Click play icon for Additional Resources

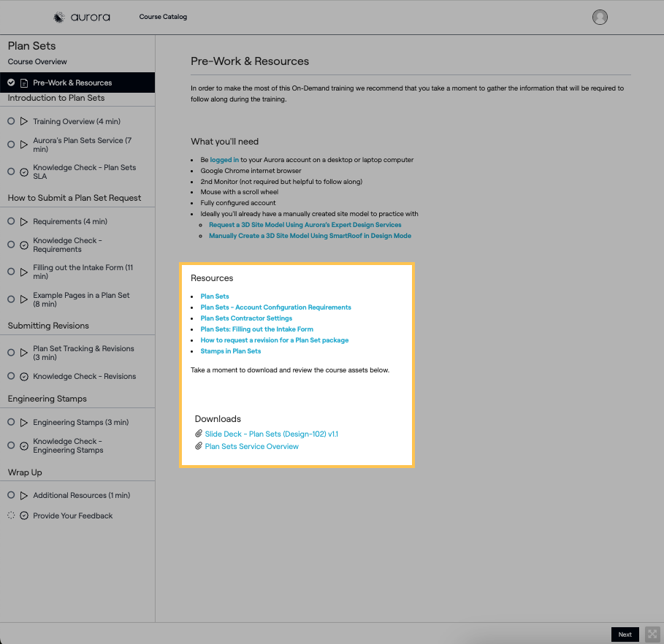(x=24, y=496)
